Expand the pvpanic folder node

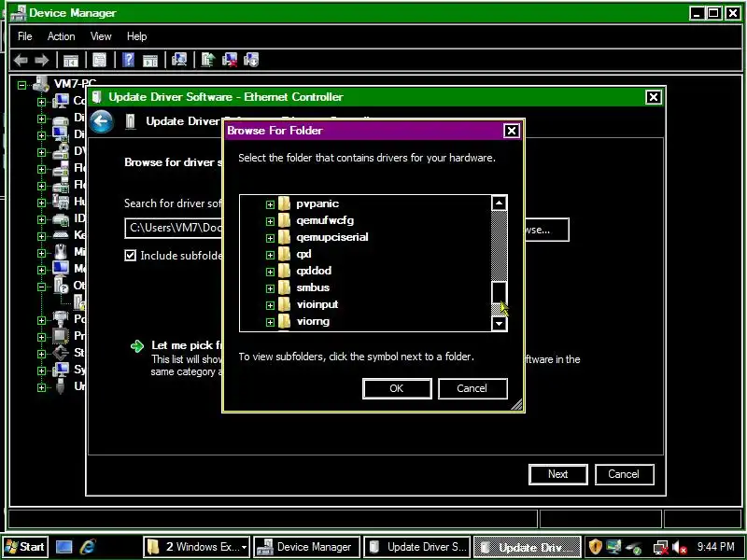coord(270,204)
